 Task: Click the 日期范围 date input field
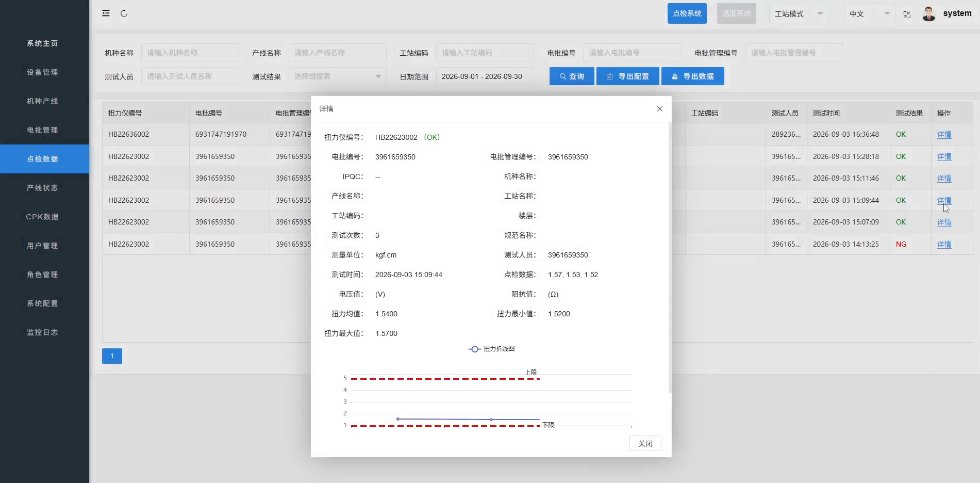[485, 76]
